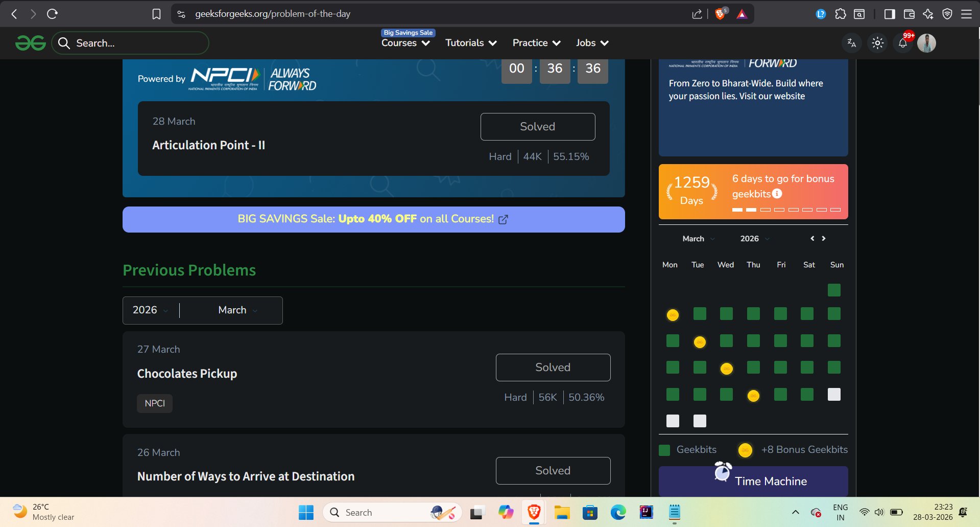980x527 pixels.
Task: Click the Solved button for Articulation Point - II
Action: point(538,127)
